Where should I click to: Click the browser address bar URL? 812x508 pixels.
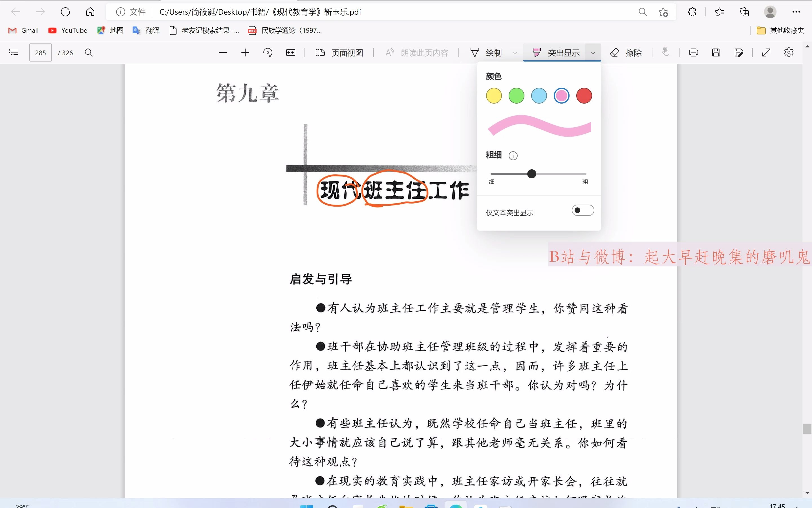click(261, 12)
